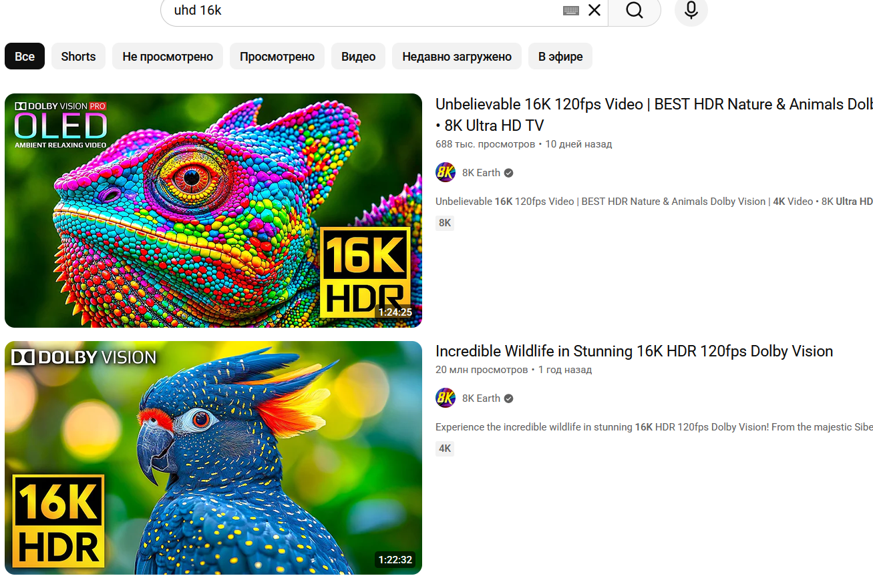This screenshot has width=873, height=588.
Task: Click the verified badge under the Incredible Wildlife video
Action: click(509, 398)
